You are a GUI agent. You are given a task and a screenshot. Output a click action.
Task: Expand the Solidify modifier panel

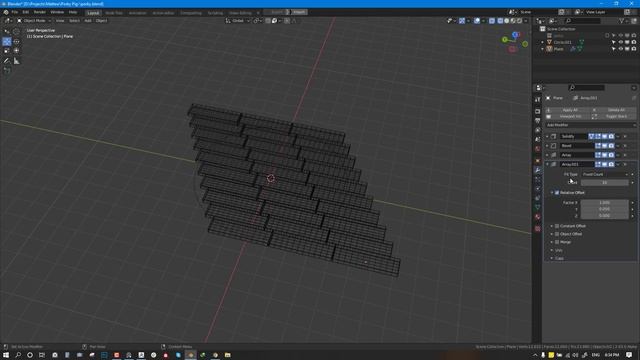547,136
